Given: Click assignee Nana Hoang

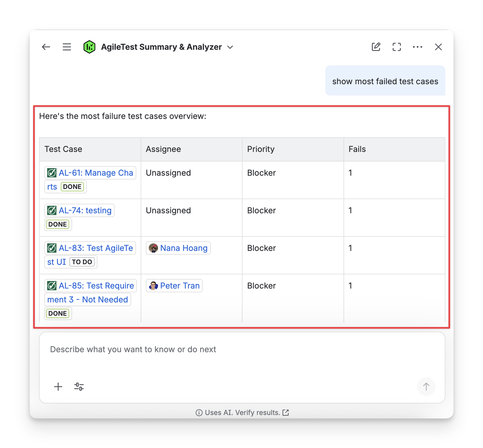Looking at the screenshot, I should (x=183, y=248).
